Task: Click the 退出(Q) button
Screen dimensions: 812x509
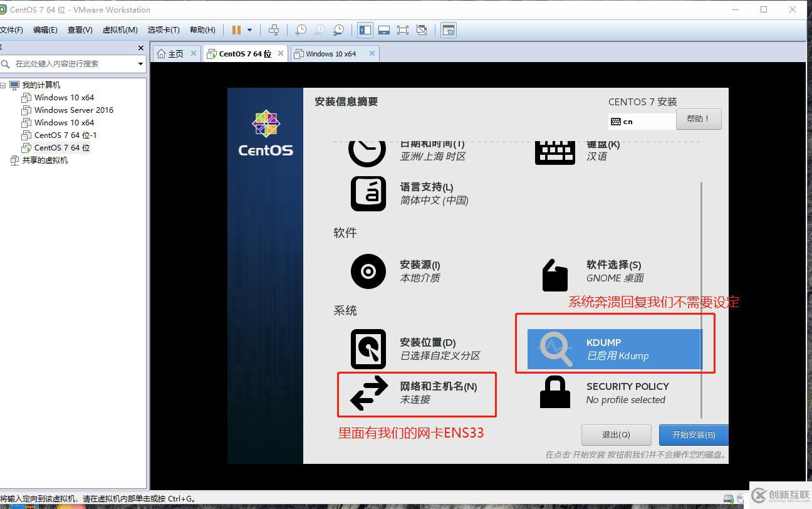Action: [x=617, y=434]
